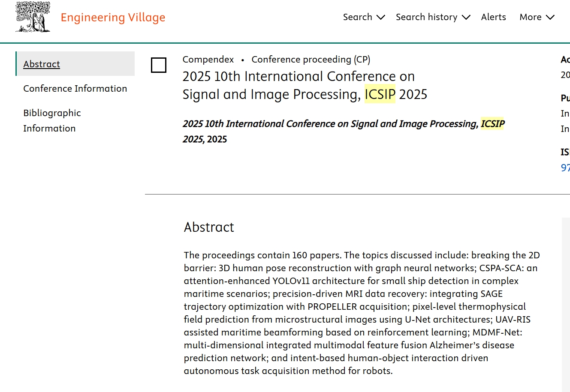Go to Engineering Village home link
Screen dimensions: 570x392
[113, 18]
